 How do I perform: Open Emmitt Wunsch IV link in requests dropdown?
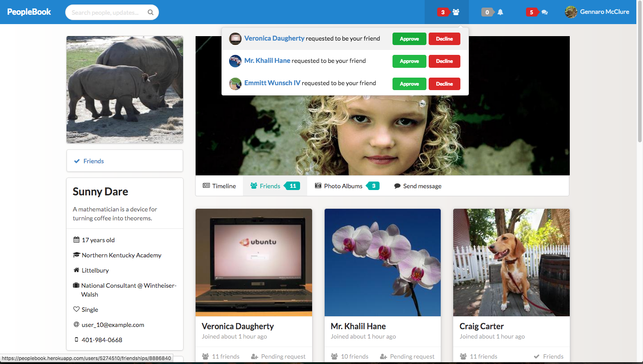[x=272, y=83]
